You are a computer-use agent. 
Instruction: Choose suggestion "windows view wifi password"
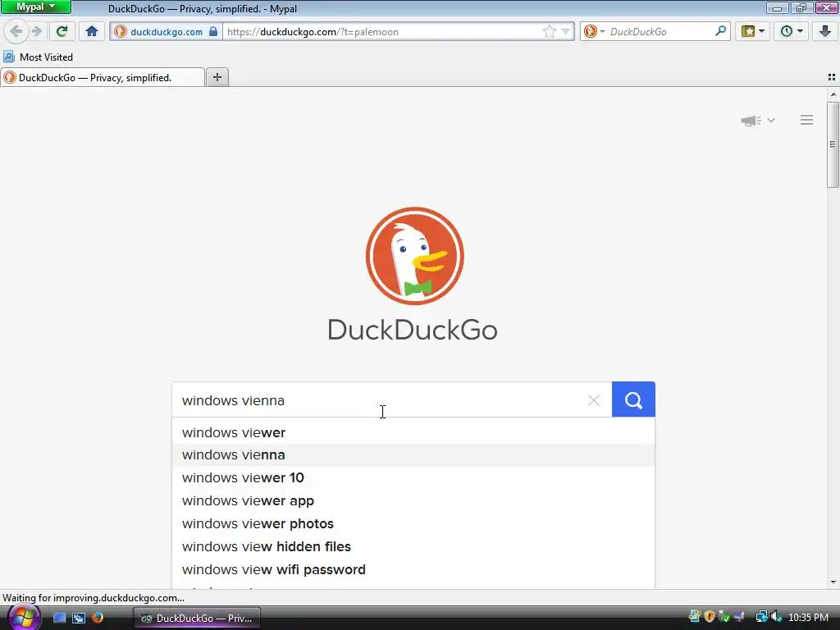pyautogui.click(x=413, y=570)
